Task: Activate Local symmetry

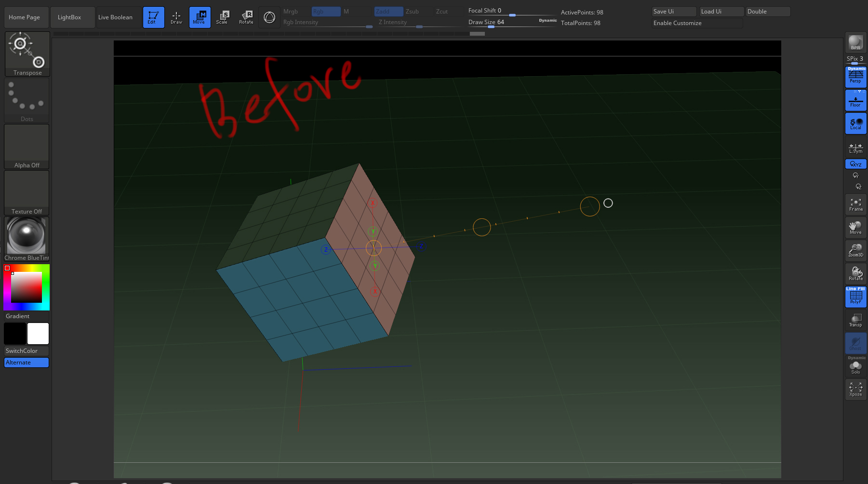Action: point(855,123)
